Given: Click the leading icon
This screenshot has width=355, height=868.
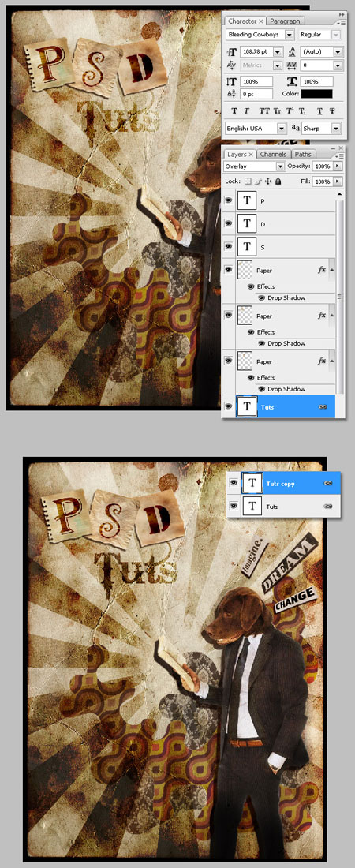Looking at the screenshot, I should tap(293, 52).
